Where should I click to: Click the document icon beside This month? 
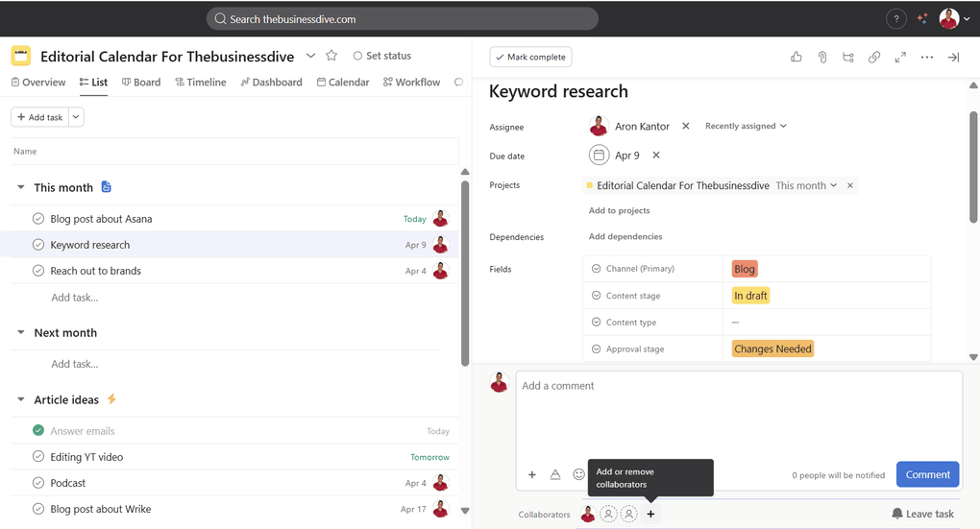(107, 187)
